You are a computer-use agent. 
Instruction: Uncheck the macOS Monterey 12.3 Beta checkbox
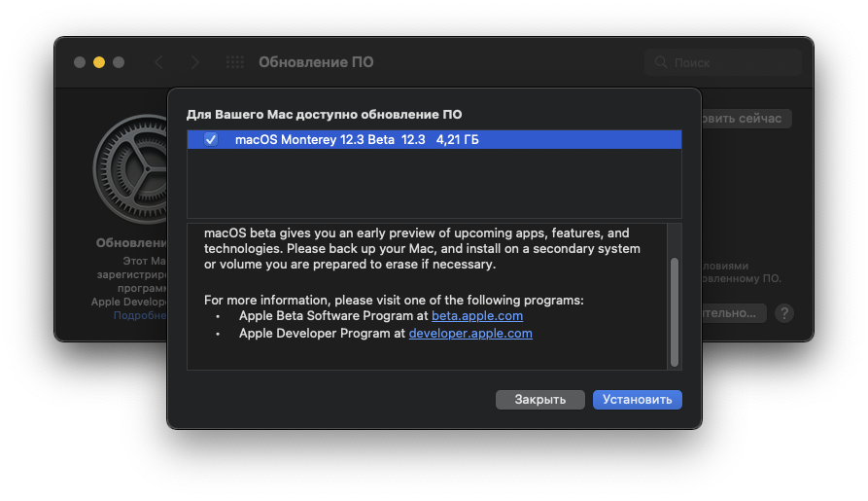(x=211, y=140)
